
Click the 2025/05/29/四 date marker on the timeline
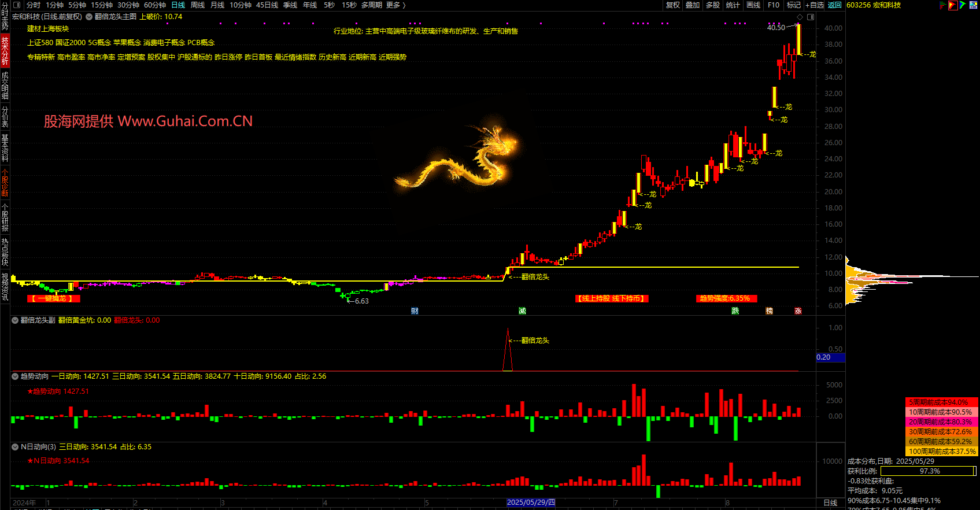coord(531,502)
